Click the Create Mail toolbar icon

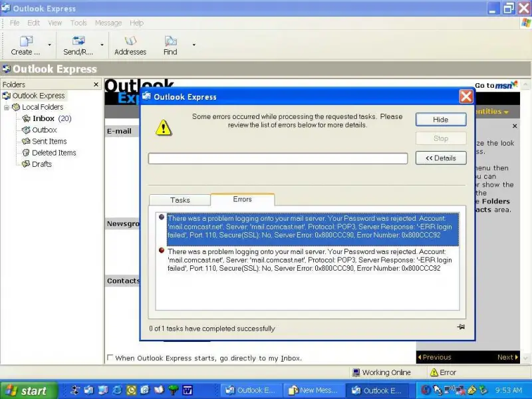26,41
